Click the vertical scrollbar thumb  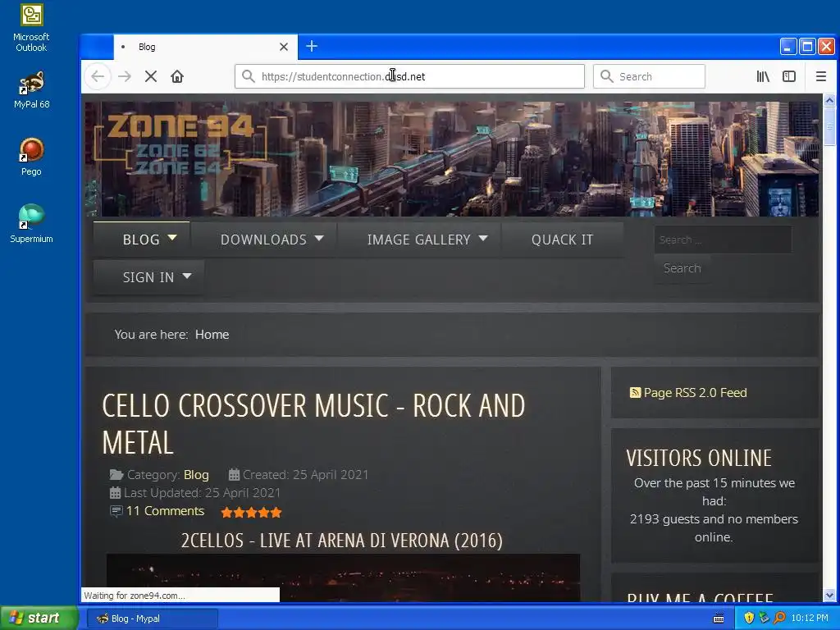tap(829, 126)
